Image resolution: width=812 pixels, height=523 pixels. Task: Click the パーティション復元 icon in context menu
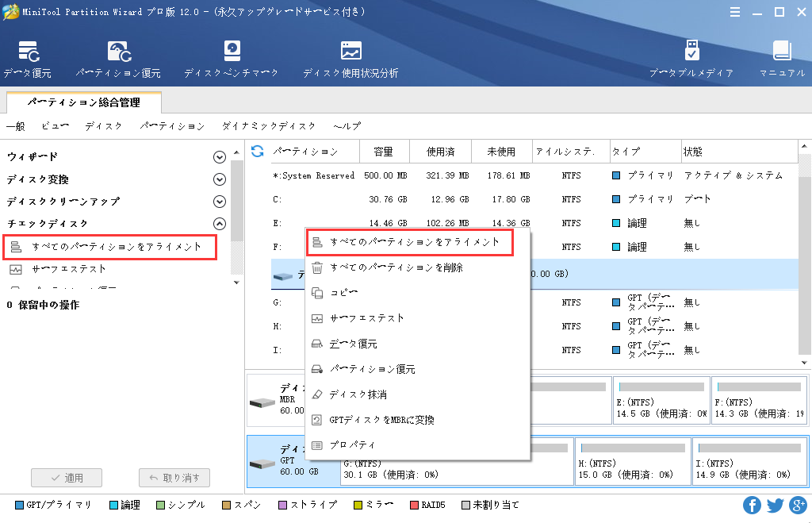(x=317, y=369)
